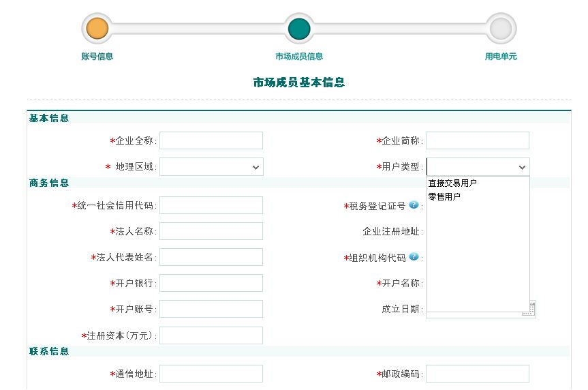Click help icon beside 组织机构代码
This screenshot has height=390, width=588.
414,257
